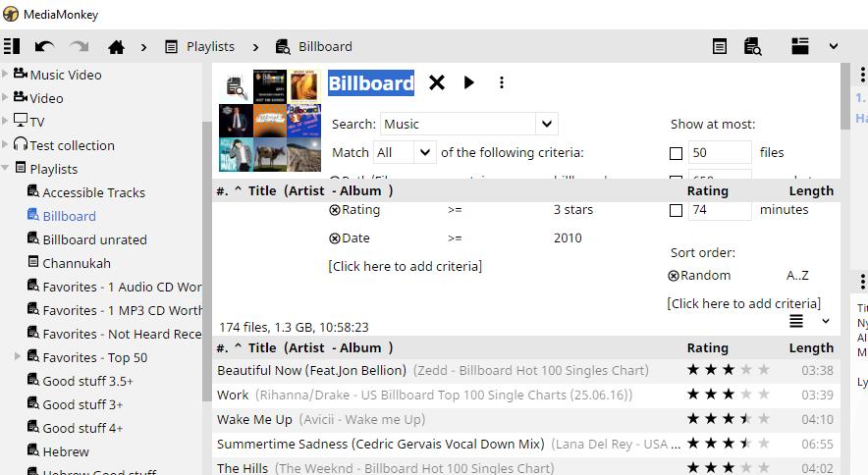Image resolution: width=868 pixels, height=475 pixels.
Task: Open the search playlist icon in toolbar
Action: pyautogui.click(x=752, y=46)
